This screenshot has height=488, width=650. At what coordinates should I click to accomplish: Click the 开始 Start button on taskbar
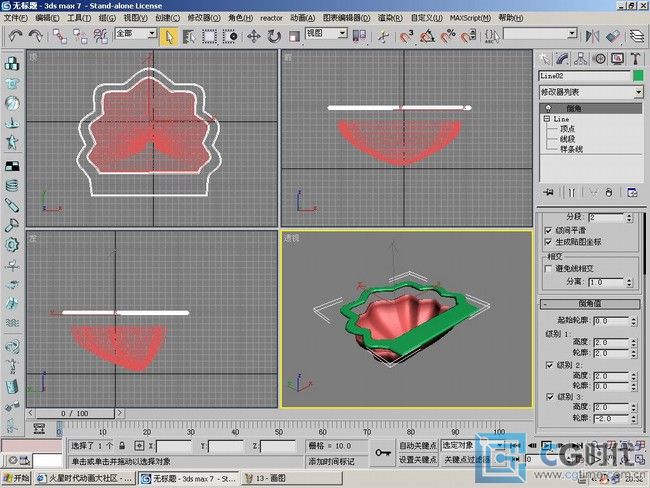[16, 478]
